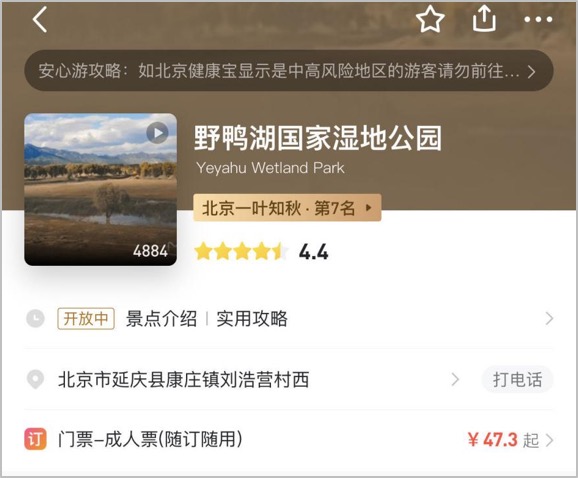Viewport: 578px width, 478px height.
Task: Open address chevron next to 刘浩营村西
Action: pos(455,379)
